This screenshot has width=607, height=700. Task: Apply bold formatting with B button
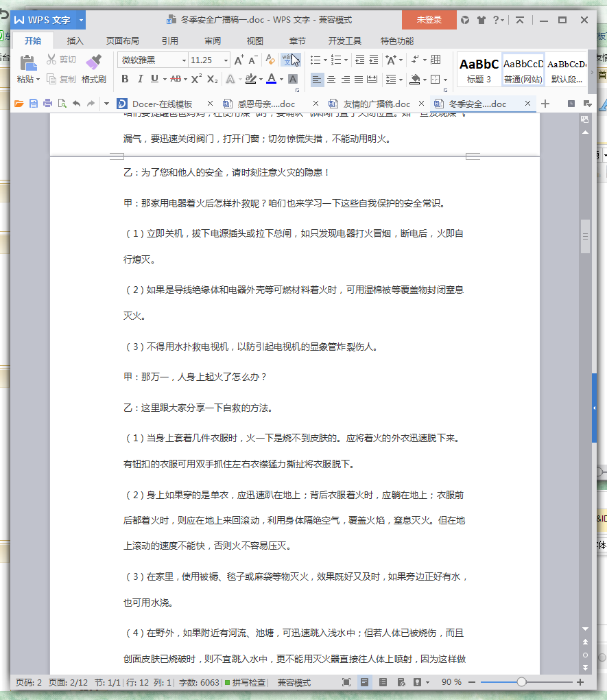(x=125, y=79)
